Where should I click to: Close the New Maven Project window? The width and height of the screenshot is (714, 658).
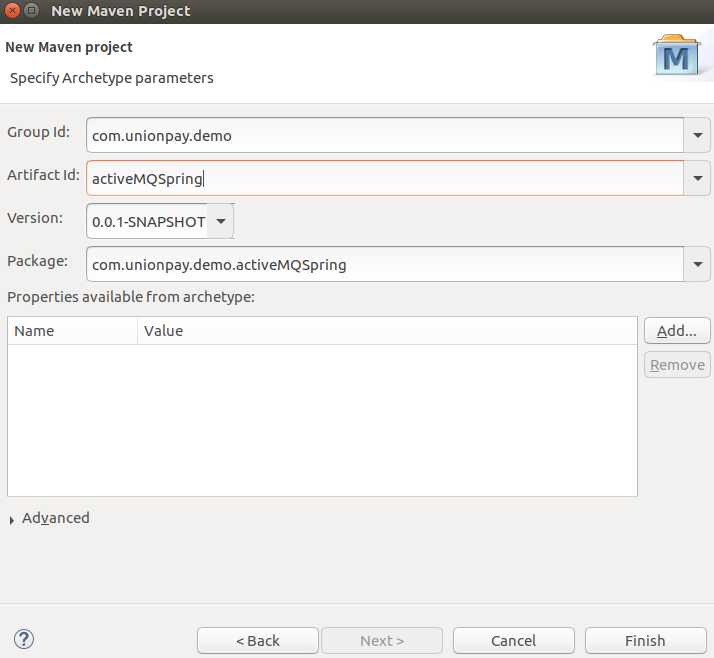click(x=12, y=10)
